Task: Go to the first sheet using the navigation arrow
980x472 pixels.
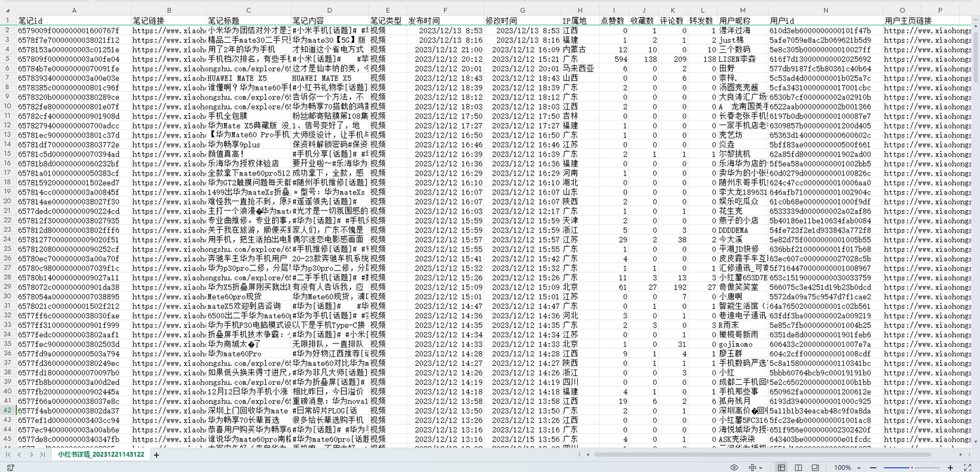Action: 8,454
